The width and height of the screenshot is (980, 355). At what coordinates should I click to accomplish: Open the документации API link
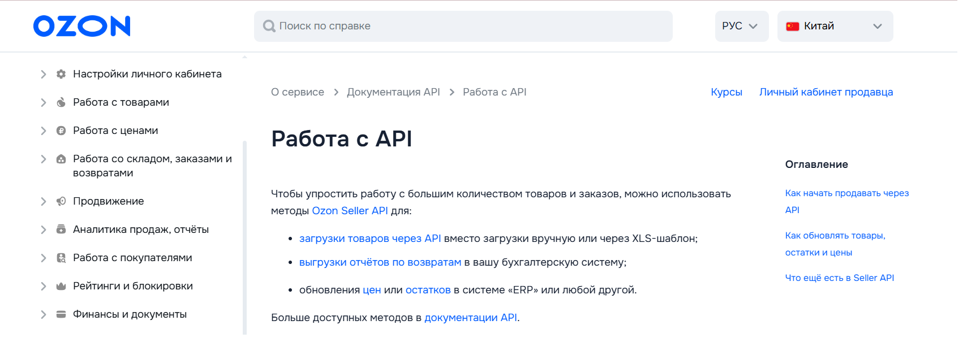471,318
